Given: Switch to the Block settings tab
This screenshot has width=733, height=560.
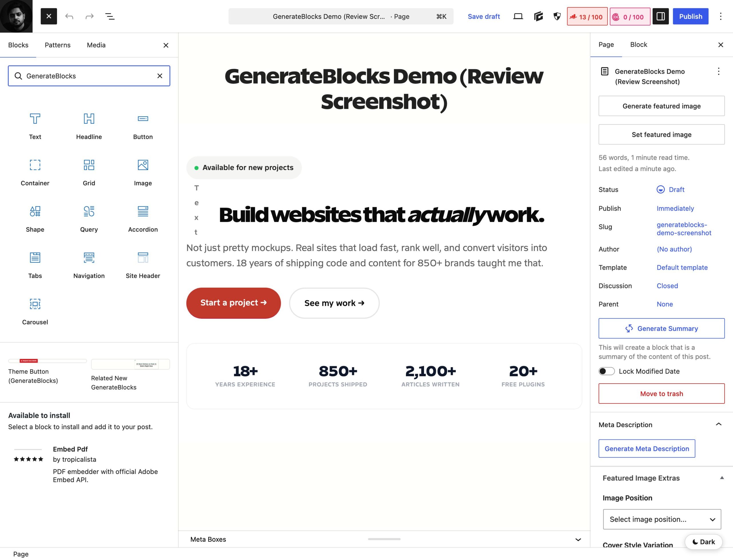Looking at the screenshot, I should pos(638,45).
